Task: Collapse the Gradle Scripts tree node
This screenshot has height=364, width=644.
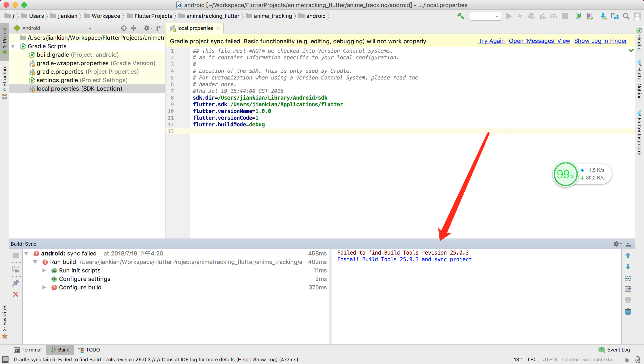Action: (13, 46)
